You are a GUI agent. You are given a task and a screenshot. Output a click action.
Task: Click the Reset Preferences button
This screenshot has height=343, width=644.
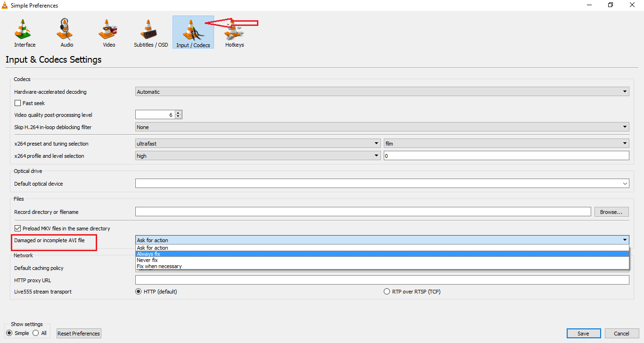(78, 333)
